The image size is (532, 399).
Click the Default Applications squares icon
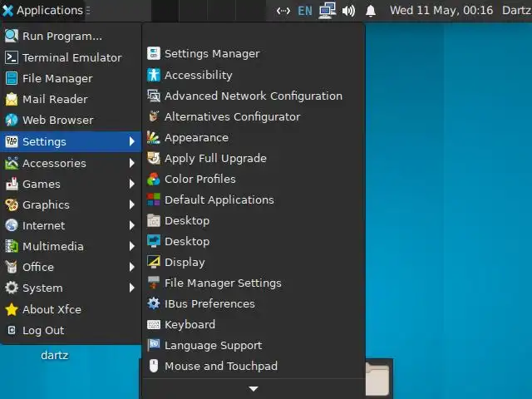(154, 199)
